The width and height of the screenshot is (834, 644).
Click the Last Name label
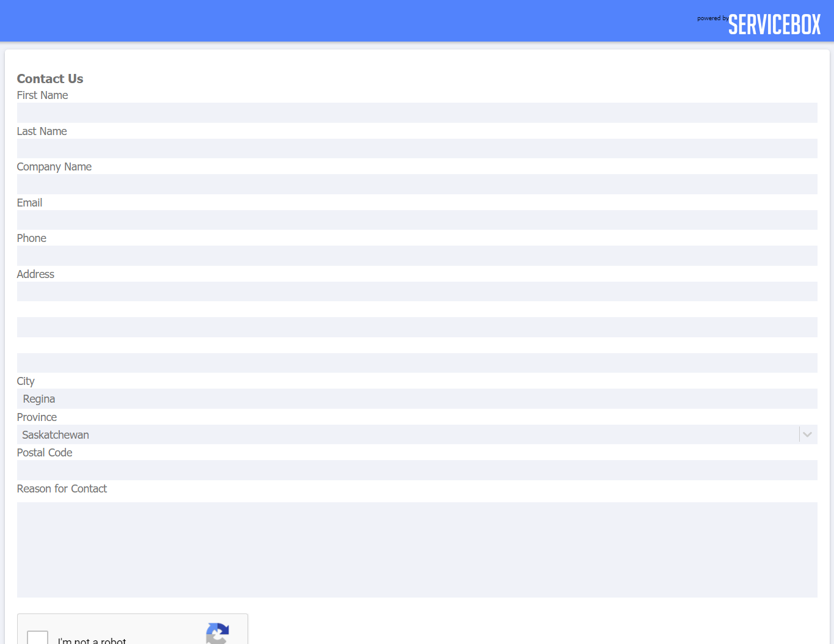tap(42, 131)
